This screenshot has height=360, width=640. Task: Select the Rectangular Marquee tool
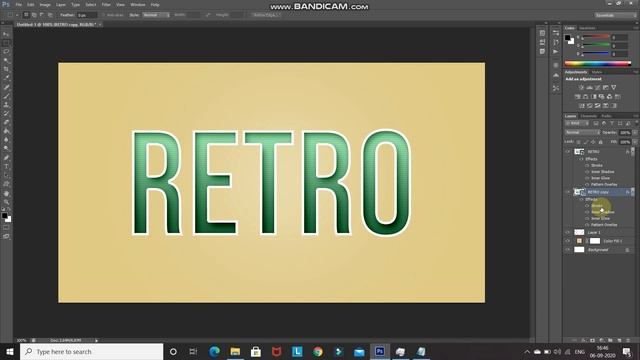click(x=6, y=43)
